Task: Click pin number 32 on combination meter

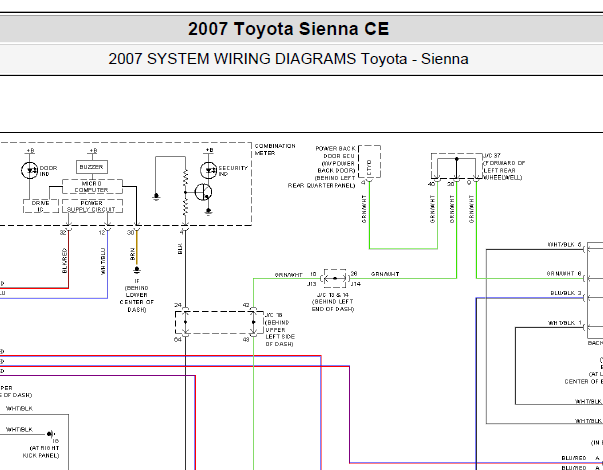Action: (63, 233)
